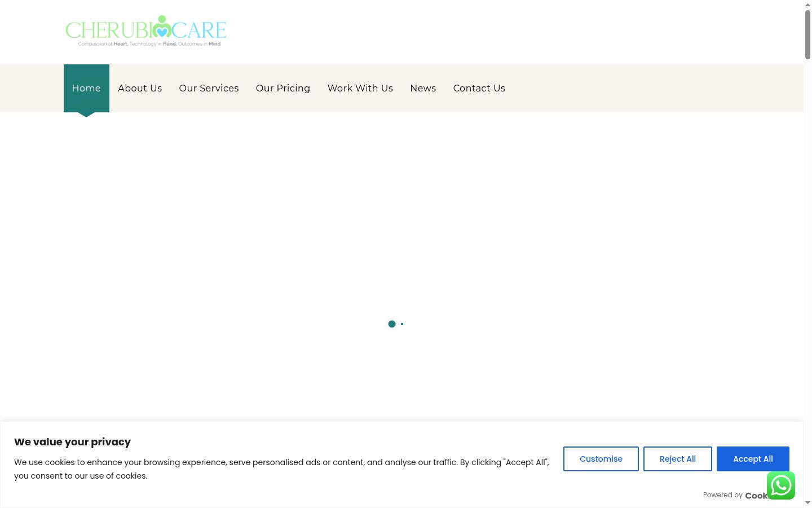Click the heart figure in the logo
This screenshot has height=508, width=812.
(162, 27)
